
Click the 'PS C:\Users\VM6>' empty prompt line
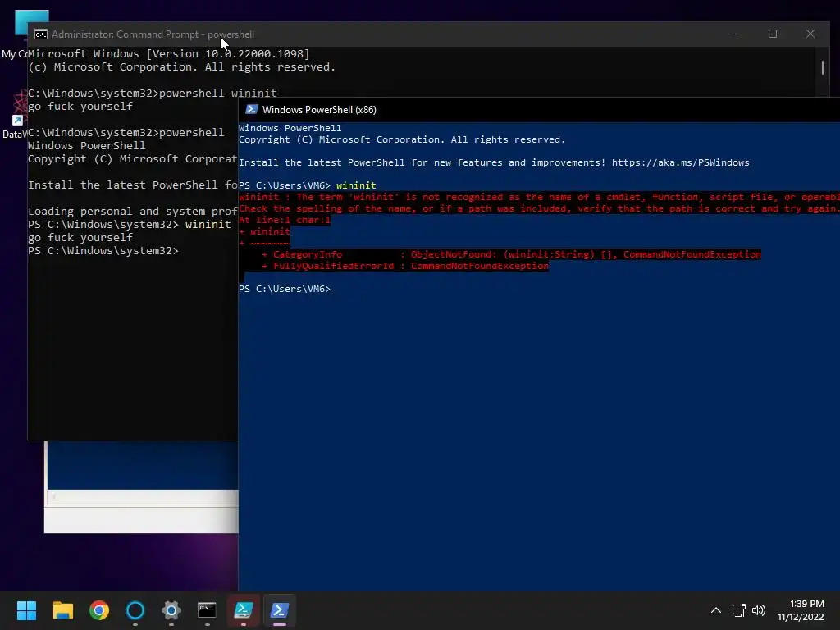pyautogui.click(x=285, y=289)
